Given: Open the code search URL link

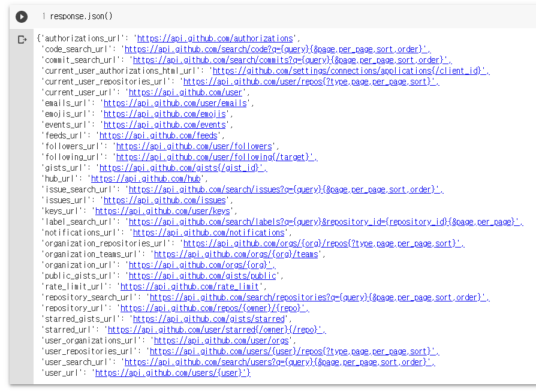Looking at the screenshot, I should [x=278, y=49].
